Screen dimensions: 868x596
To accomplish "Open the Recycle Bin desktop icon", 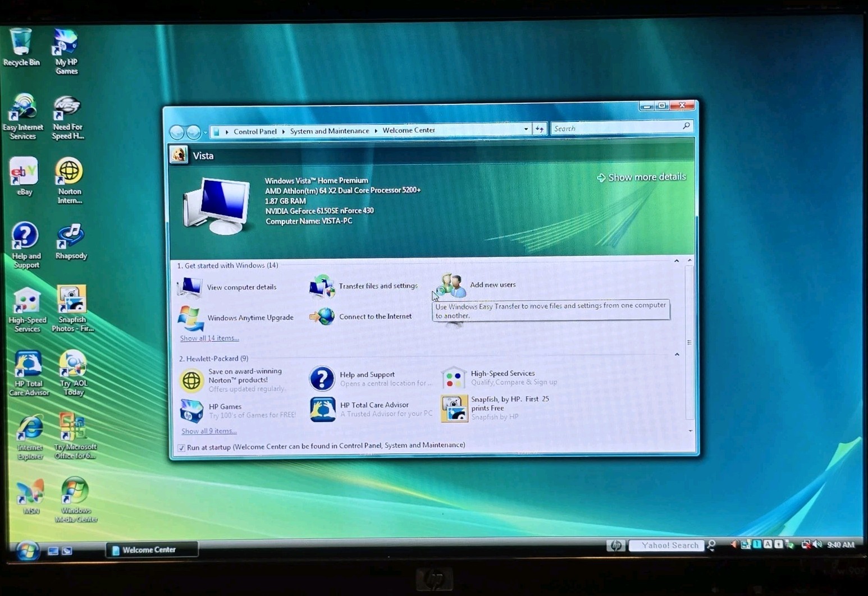I will tap(21, 47).
